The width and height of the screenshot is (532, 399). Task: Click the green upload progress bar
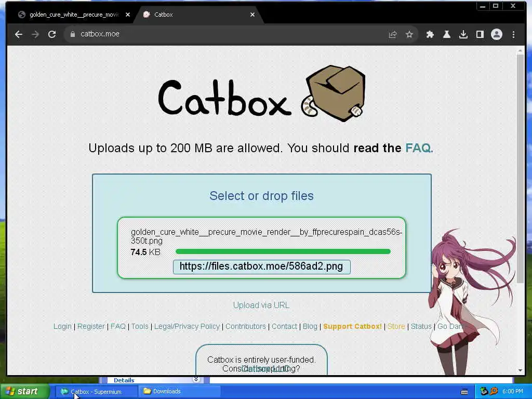point(283,251)
